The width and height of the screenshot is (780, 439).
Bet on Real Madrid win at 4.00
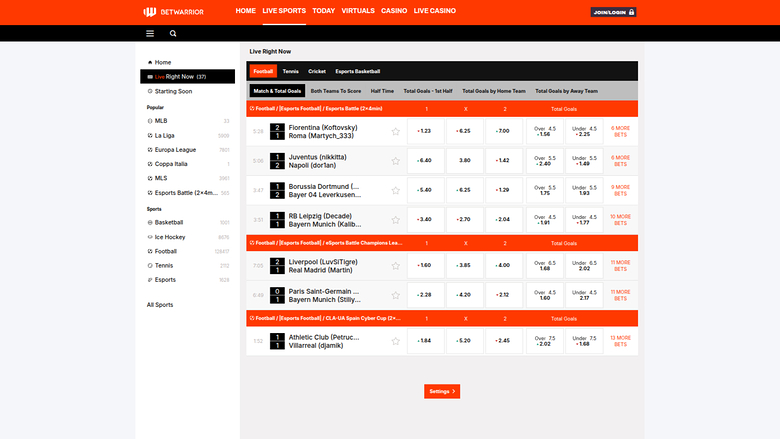pos(504,265)
